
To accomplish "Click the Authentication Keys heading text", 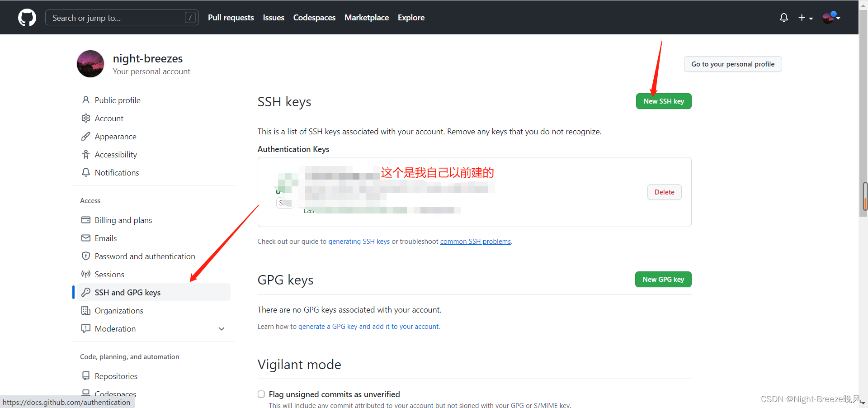I will pos(293,149).
